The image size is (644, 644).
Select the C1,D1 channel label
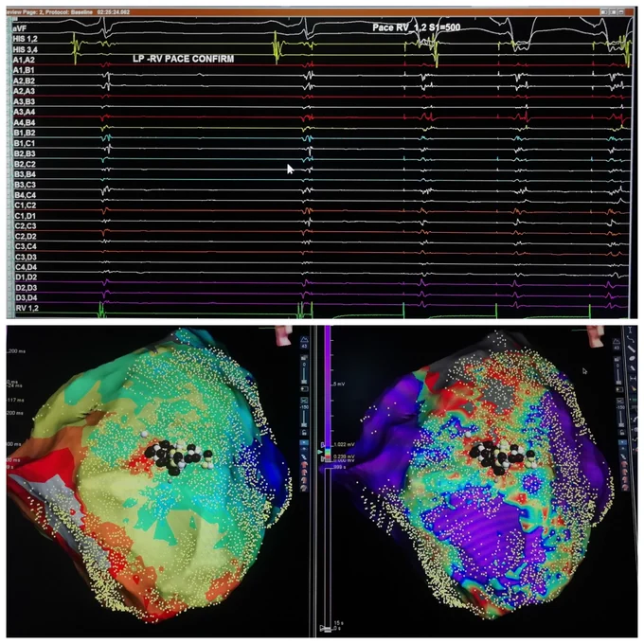(25, 216)
